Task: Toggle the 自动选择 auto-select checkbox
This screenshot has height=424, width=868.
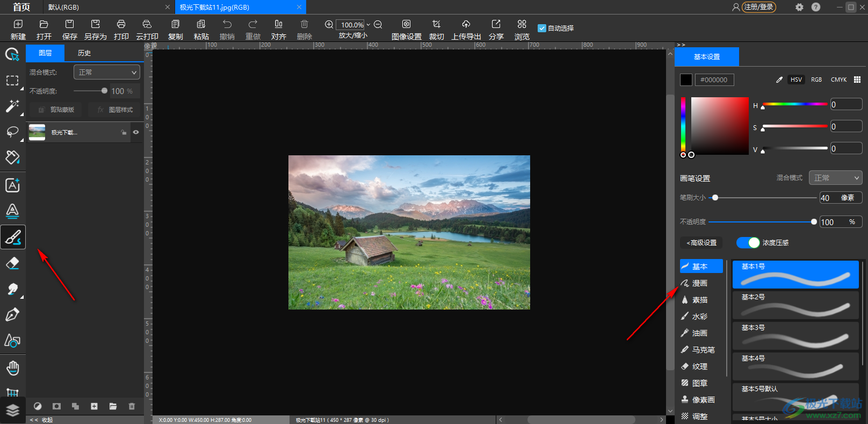Action: pyautogui.click(x=542, y=28)
